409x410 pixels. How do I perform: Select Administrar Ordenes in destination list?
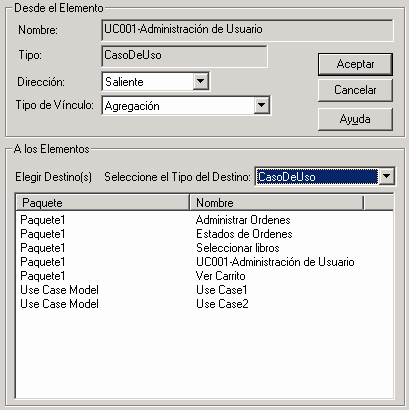coord(204,220)
